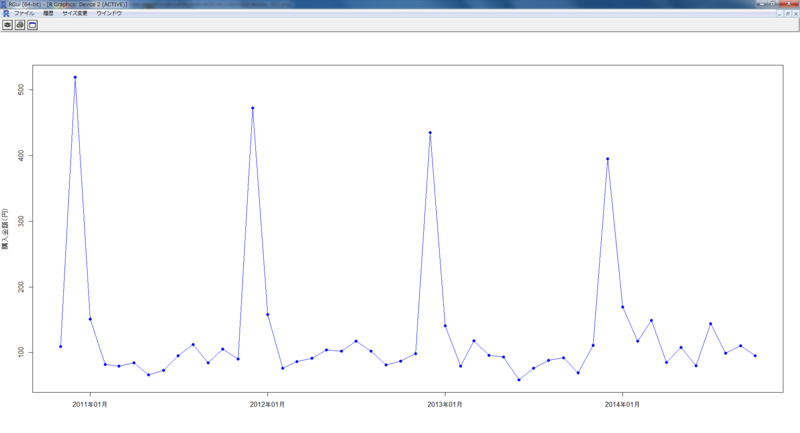This screenshot has height=433, width=800.
Task: Click the first data point on the line
Action: tap(60, 347)
